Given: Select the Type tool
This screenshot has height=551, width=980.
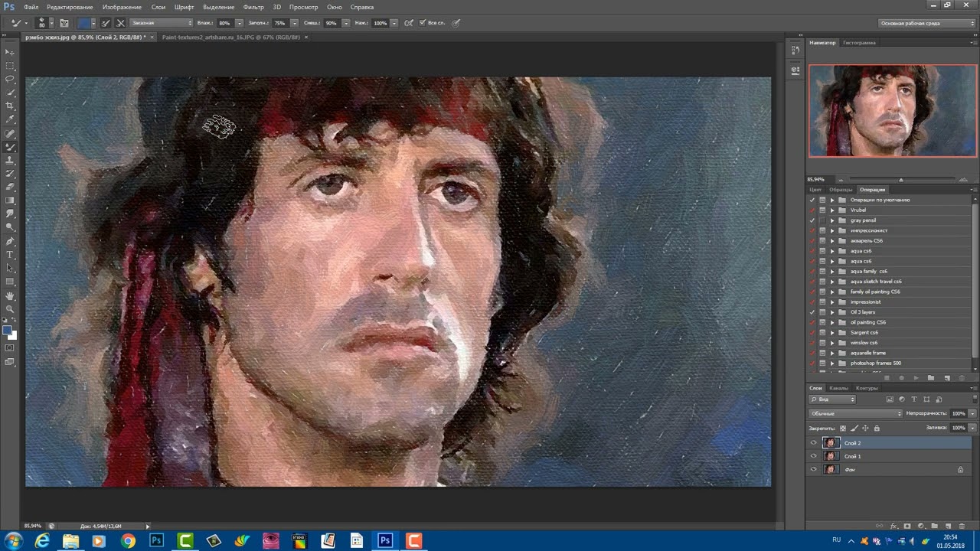Looking at the screenshot, I should pos(10,254).
